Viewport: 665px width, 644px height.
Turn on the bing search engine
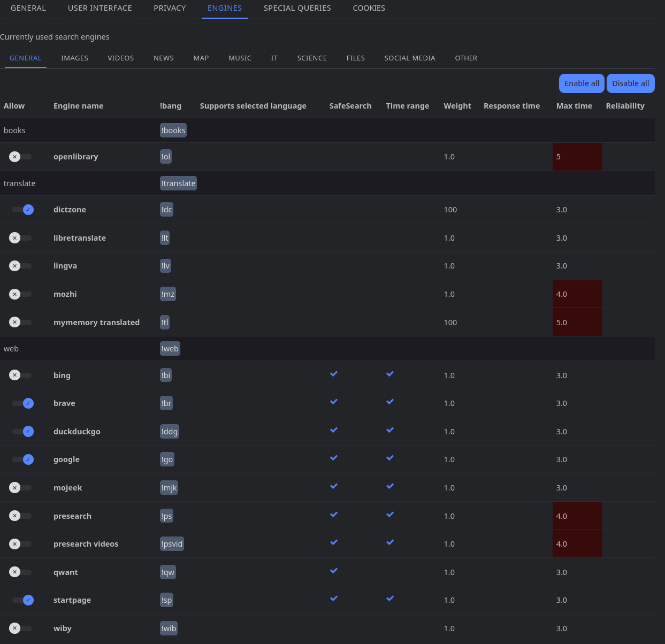(20, 375)
